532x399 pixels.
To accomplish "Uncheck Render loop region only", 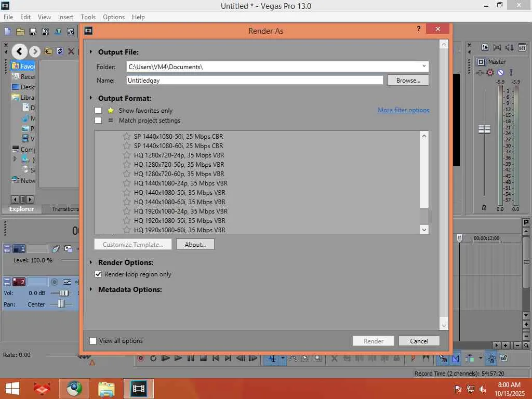I will [x=98, y=274].
